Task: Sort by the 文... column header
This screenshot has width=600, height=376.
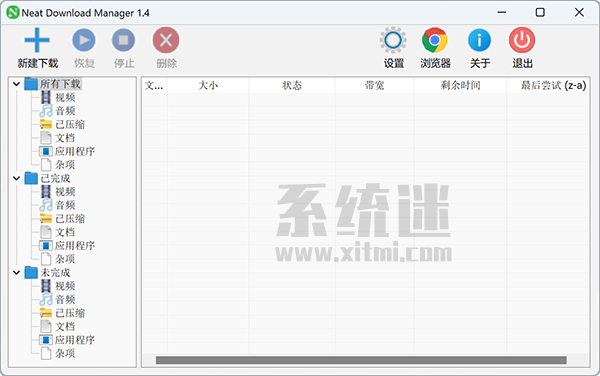Action: [154, 85]
